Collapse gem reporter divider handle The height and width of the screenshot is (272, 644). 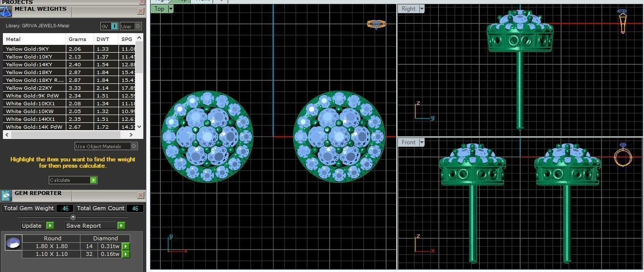(x=73, y=217)
